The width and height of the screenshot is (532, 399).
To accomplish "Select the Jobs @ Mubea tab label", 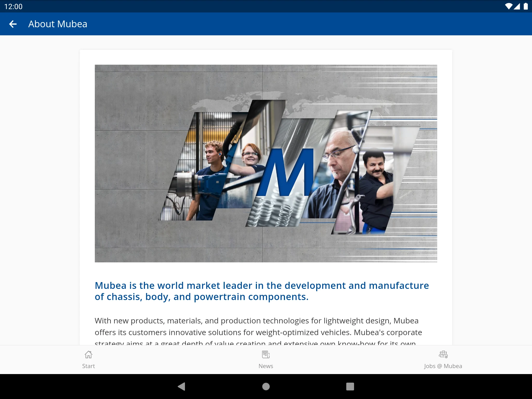I will click(443, 366).
